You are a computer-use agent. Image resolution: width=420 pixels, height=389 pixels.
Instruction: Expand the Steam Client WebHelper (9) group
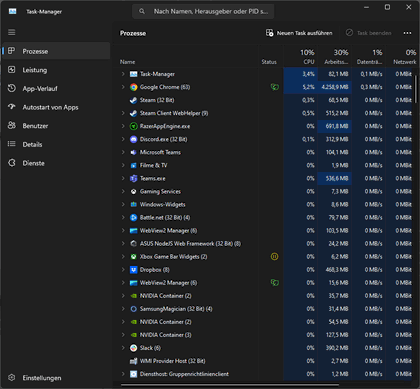tap(123, 113)
